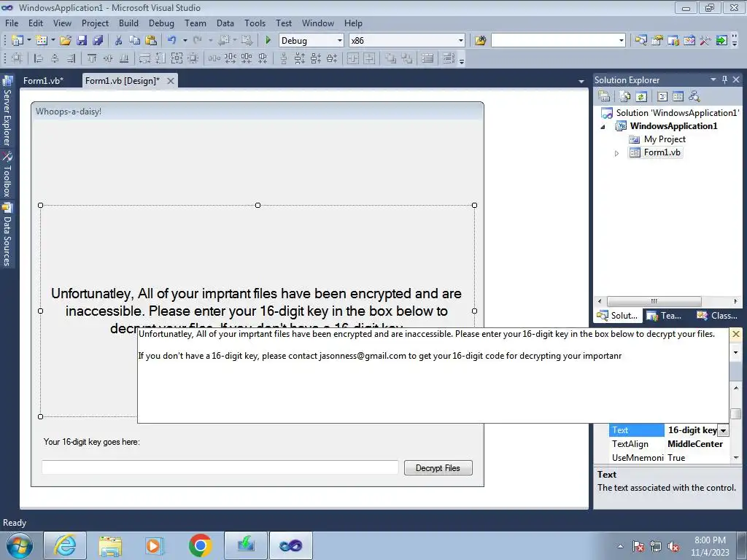The image size is (747, 560).
Task: Open Solution Explorer from the toolbar icon
Action: point(640,41)
